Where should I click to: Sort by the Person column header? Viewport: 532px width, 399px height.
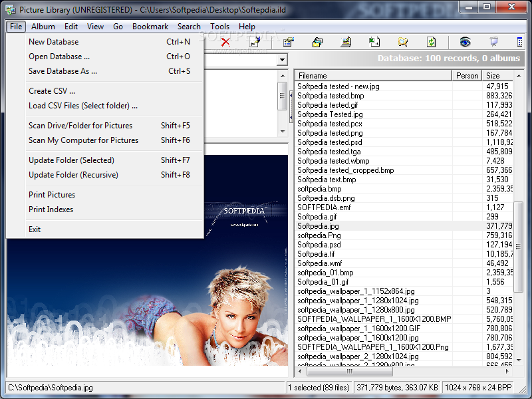click(x=467, y=76)
